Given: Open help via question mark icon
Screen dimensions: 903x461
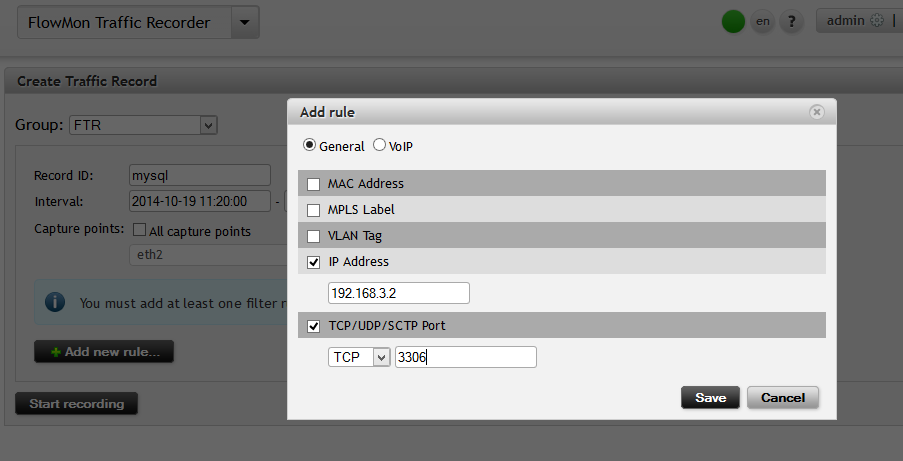Looking at the screenshot, I should click(791, 22).
